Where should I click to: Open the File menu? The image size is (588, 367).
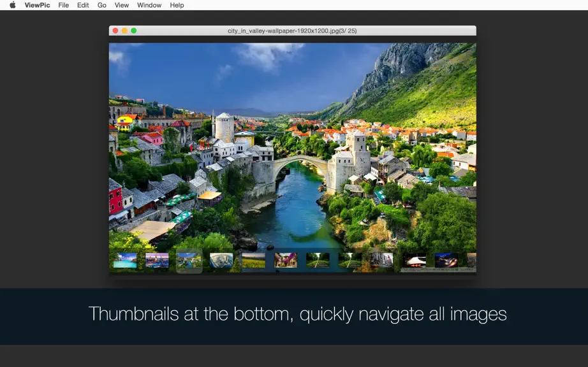click(63, 5)
